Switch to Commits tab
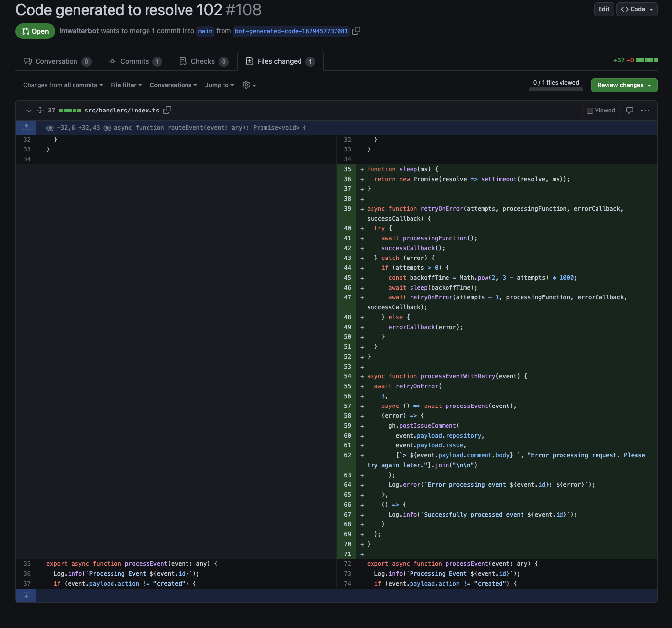This screenshot has height=628, width=672. point(135,61)
